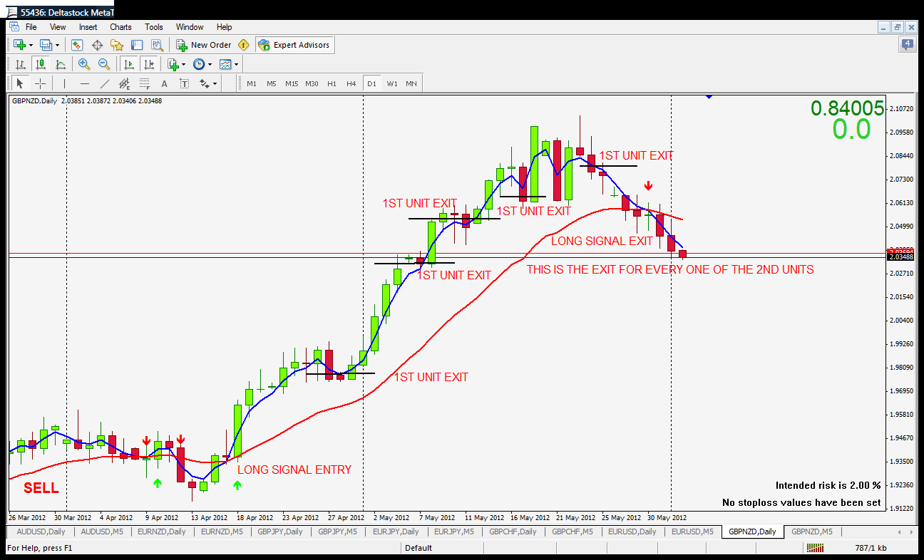Switch to H1 timeframe
This screenshot has height=560, width=924.
332,83
